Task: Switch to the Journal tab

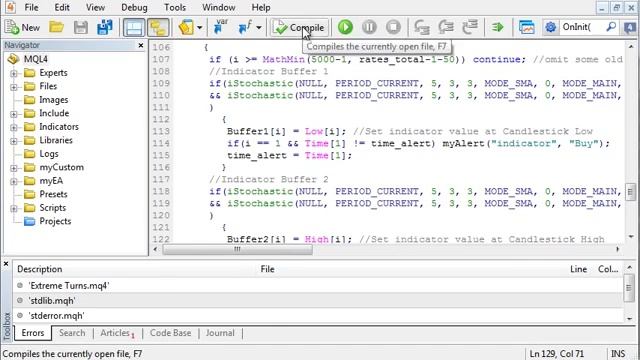Action: [x=220, y=333]
